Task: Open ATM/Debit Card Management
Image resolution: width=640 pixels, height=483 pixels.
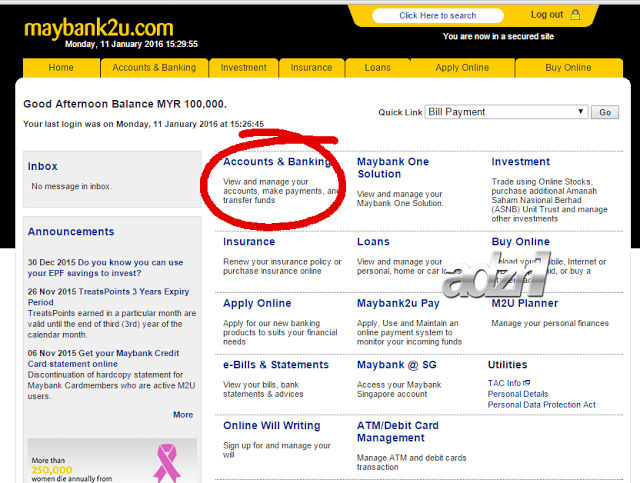Action: tap(398, 432)
